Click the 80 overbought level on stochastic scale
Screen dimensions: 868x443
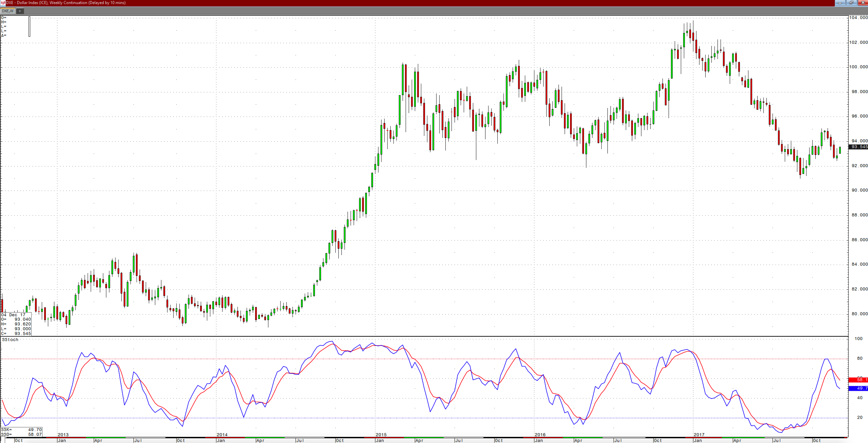pos(860,358)
